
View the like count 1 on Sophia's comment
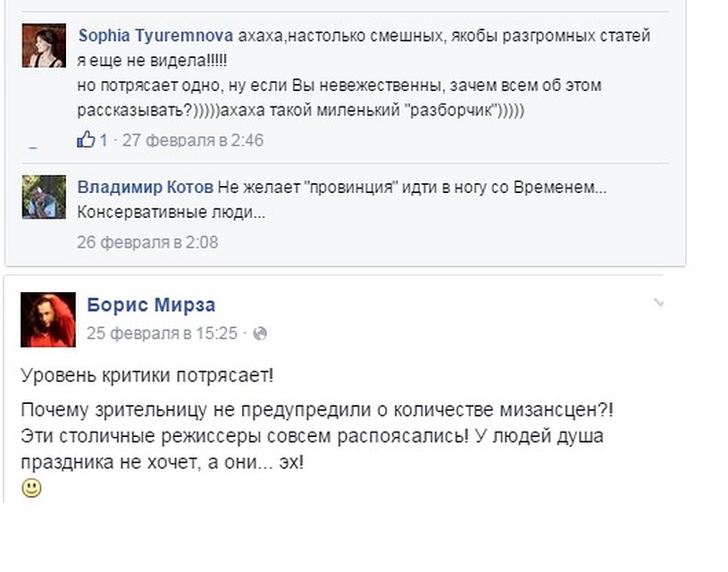[104, 140]
